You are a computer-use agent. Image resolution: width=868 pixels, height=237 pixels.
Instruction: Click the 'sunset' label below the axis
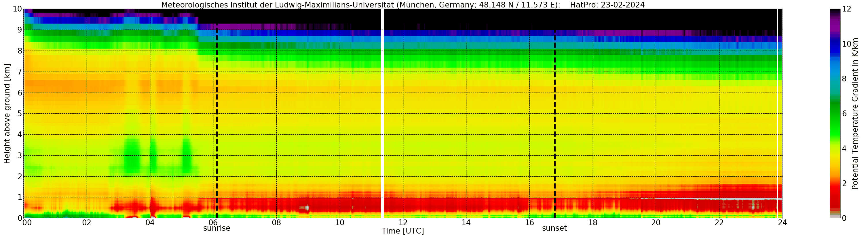554,228
